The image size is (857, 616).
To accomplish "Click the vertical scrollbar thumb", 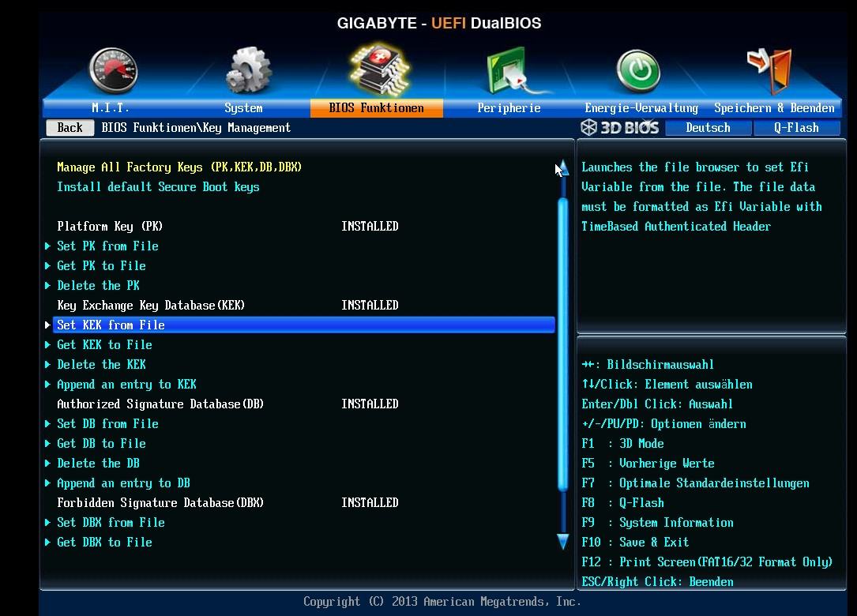I will [x=563, y=344].
